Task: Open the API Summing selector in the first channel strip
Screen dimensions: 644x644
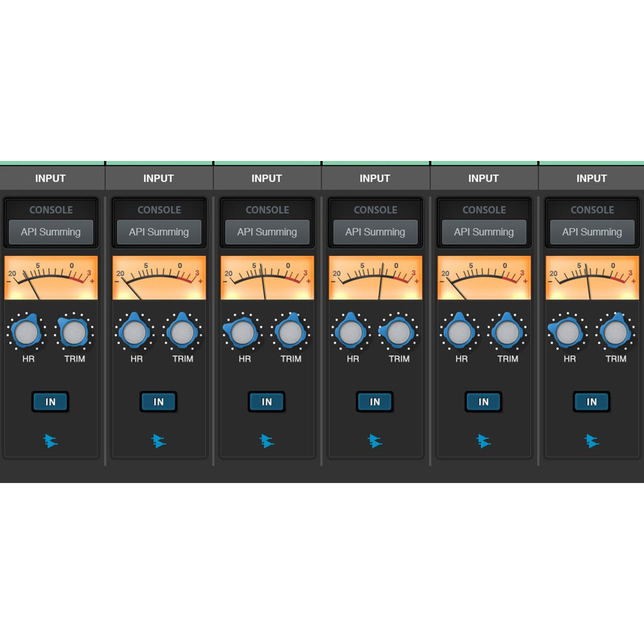Action: pos(51,232)
